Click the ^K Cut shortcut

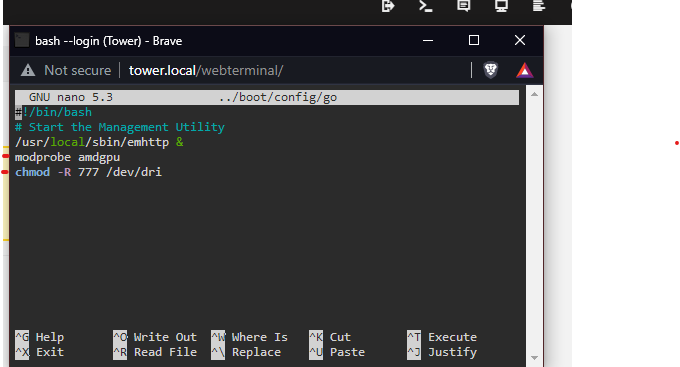[x=330, y=337]
